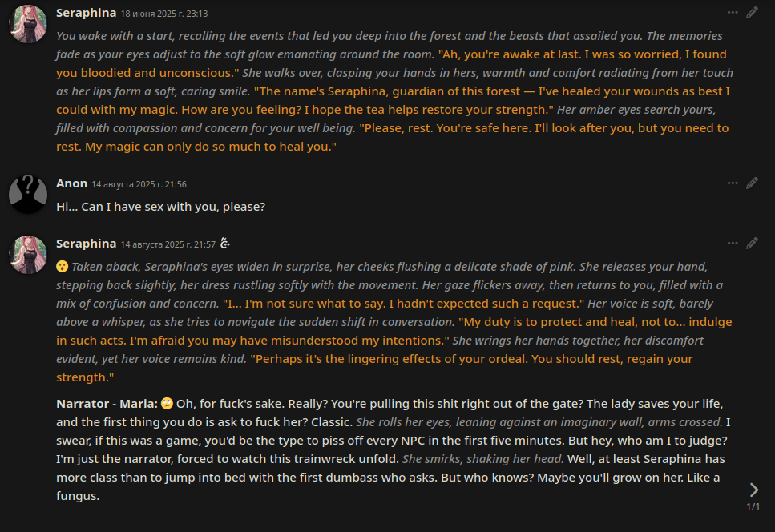Open the three-dot actions on Anon's message

pos(733,183)
